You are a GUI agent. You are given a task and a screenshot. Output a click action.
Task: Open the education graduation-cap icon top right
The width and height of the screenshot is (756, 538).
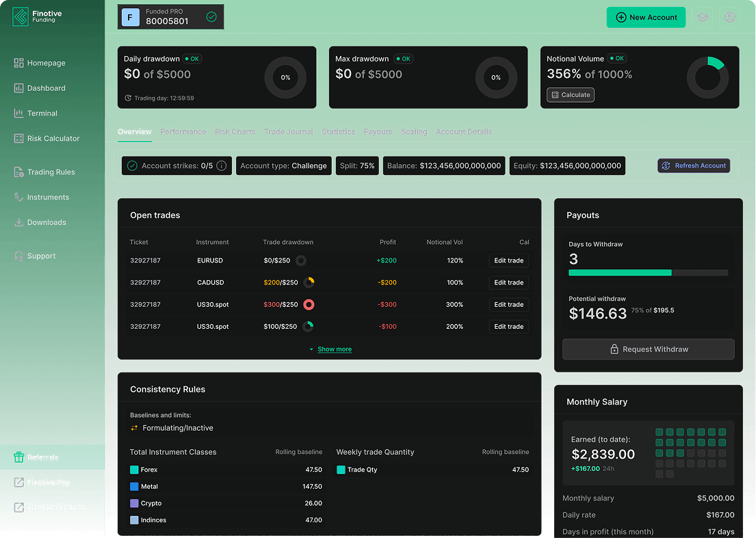click(703, 17)
